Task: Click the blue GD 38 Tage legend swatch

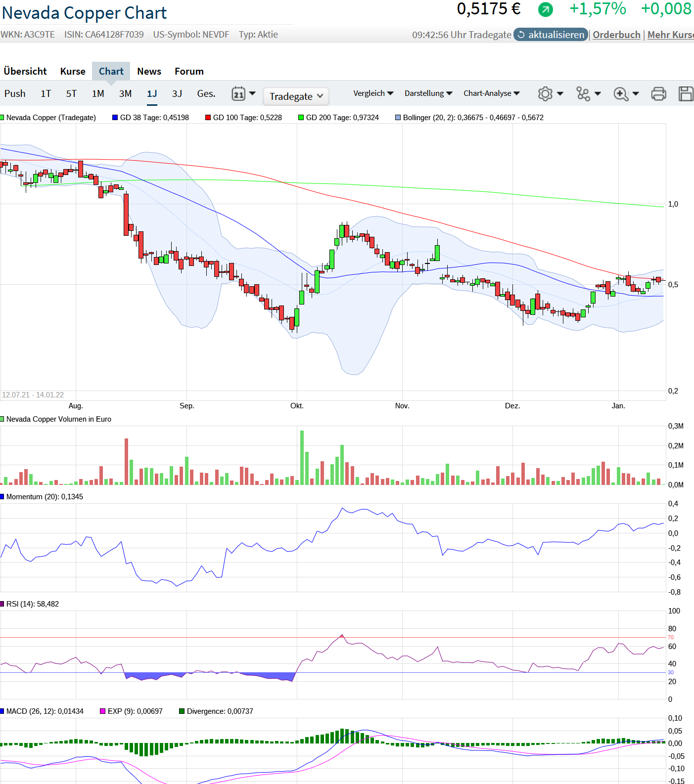Action: 115,118
